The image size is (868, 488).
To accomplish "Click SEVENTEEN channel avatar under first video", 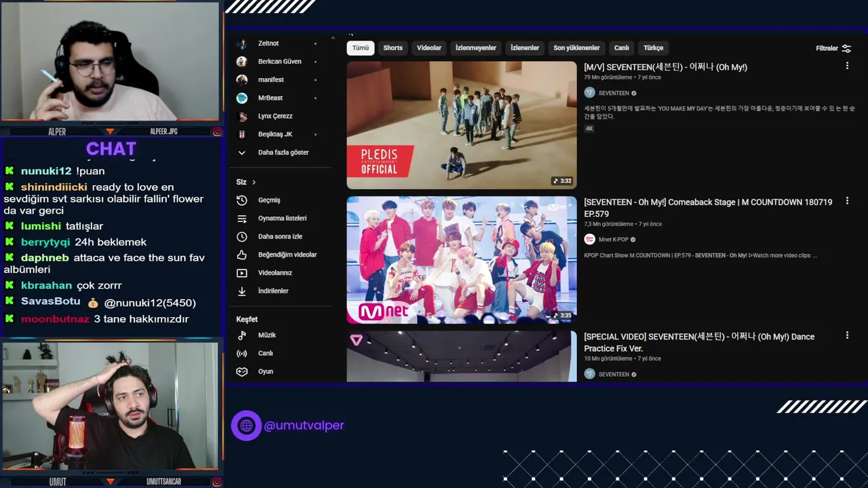I will [x=589, y=93].
